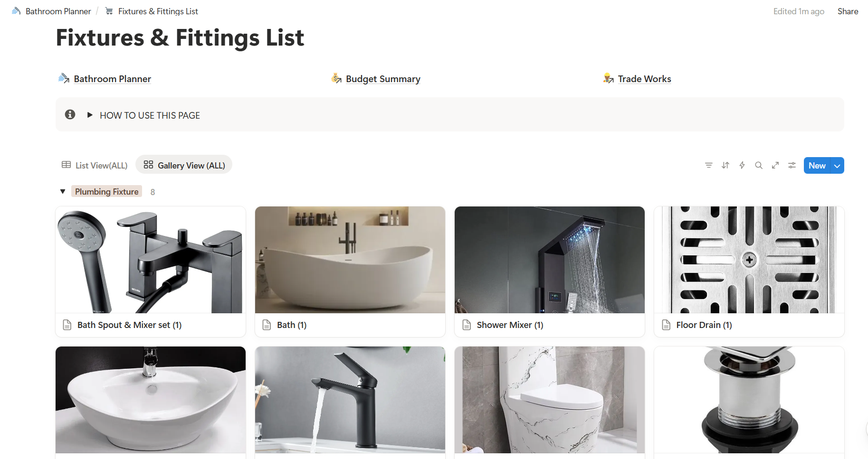Viewport: 868px width, 459px height.
Task: Open the Floor Drain (1) card
Action: coord(749,272)
